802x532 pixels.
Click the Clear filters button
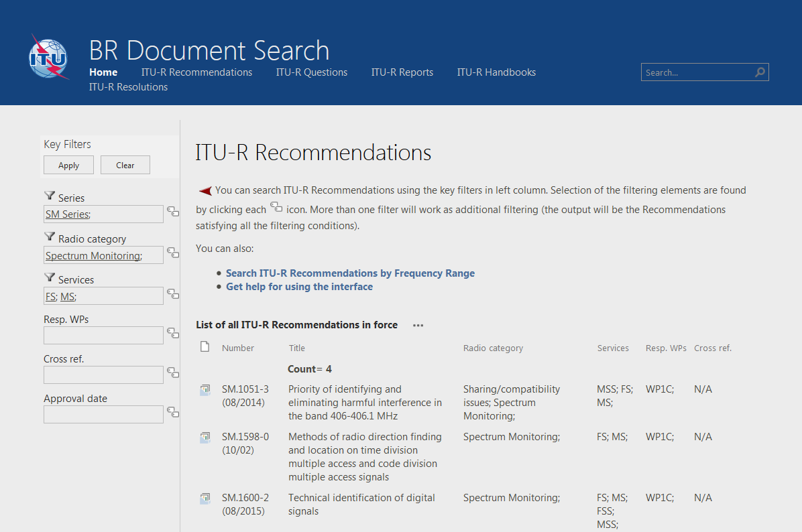pyautogui.click(x=125, y=165)
